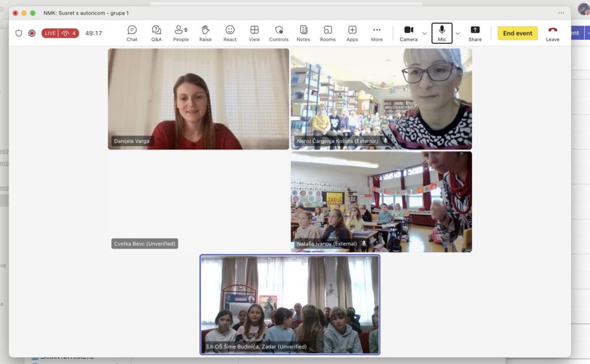This screenshot has height=364, width=590.
Task: Open the Q&A panel
Action: pos(156,33)
